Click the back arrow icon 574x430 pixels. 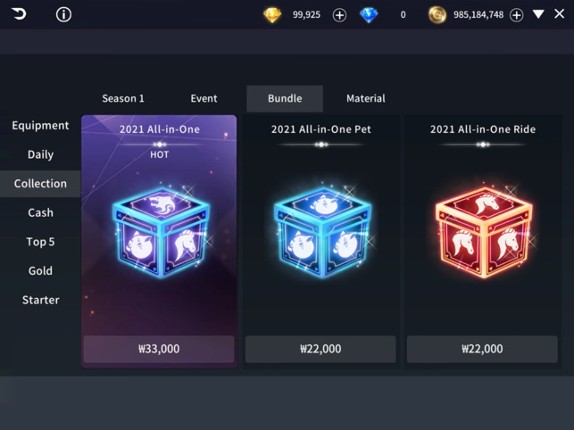pyautogui.click(x=19, y=14)
